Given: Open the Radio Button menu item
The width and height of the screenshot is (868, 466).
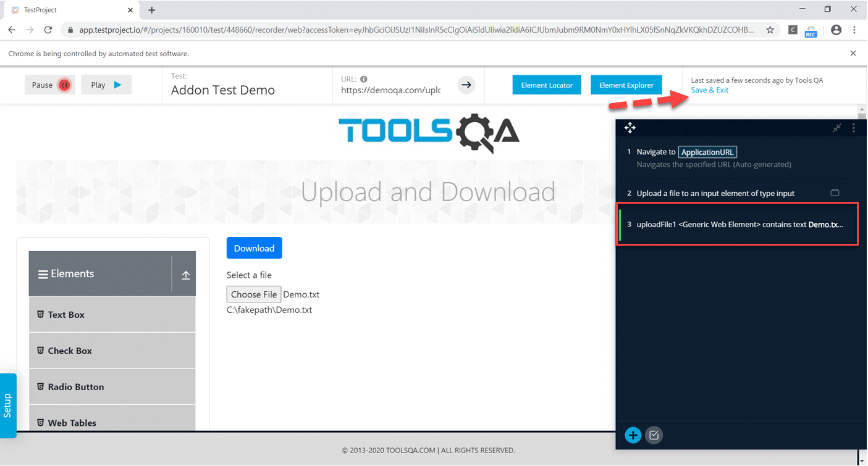Looking at the screenshot, I should pyautogui.click(x=112, y=387).
